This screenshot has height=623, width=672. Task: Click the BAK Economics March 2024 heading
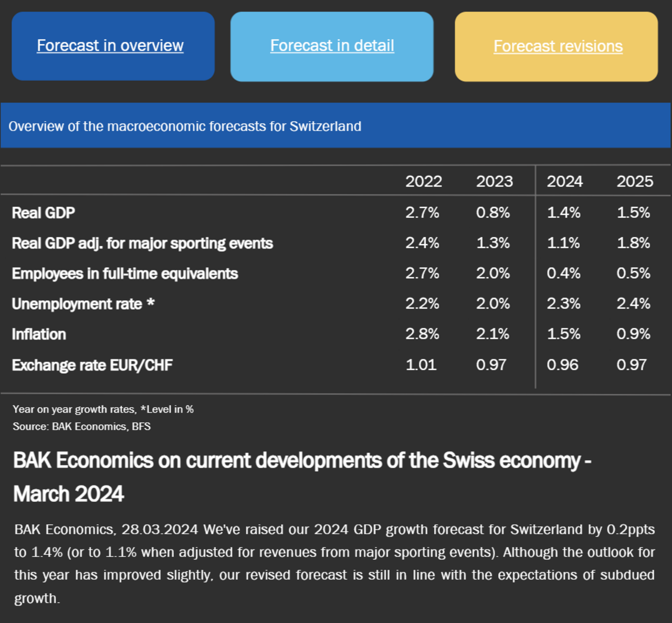coord(302,477)
